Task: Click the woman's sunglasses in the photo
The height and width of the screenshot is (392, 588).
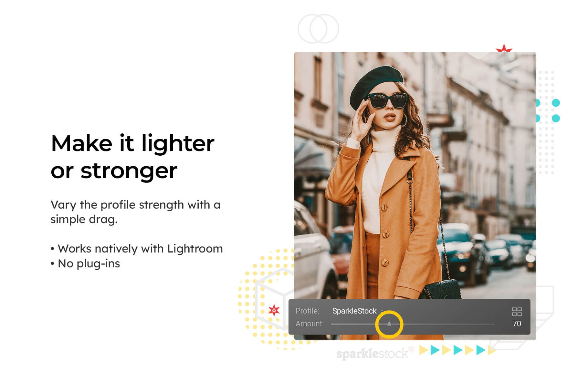Action: click(x=388, y=100)
